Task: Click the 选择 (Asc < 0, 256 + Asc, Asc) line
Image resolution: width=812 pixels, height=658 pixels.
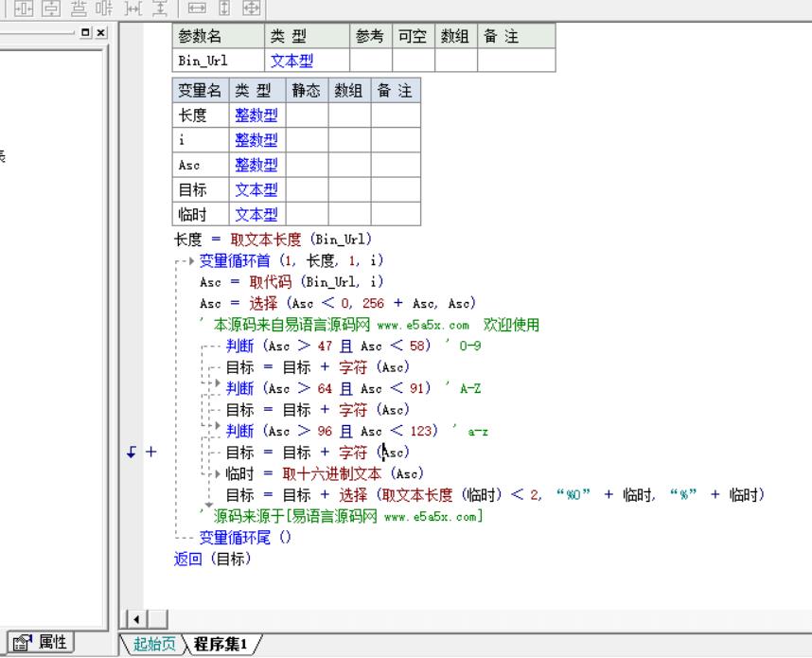Action: pos(338,303)
